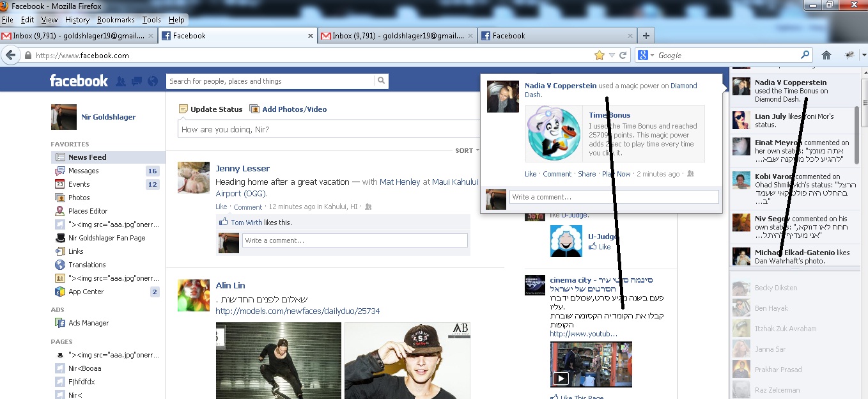Viewport: 868px width, 399px height.
Task: Open Translations globe icon in sidebar
Action: [60, 265]
